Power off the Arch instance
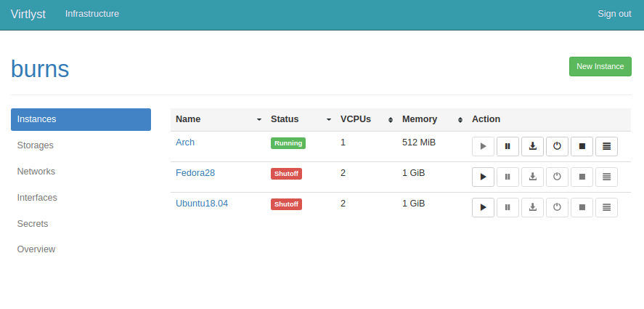Viewport: 644px width, 309px height. [557, 146]
